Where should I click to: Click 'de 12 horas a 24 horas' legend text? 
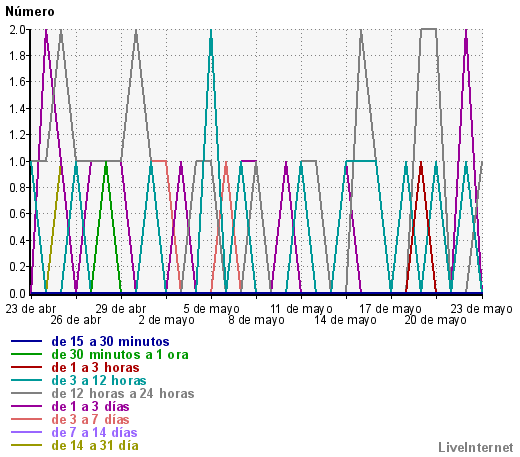tap(123, 394)
